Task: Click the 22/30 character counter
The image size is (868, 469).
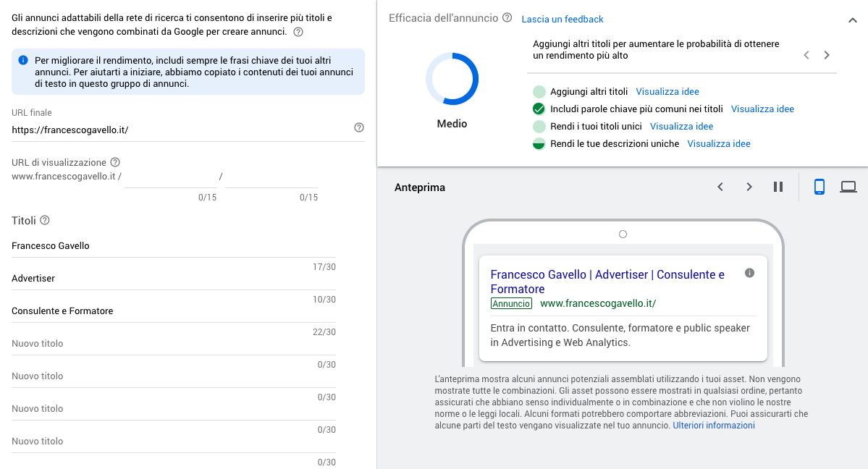Action: (324, 332)
